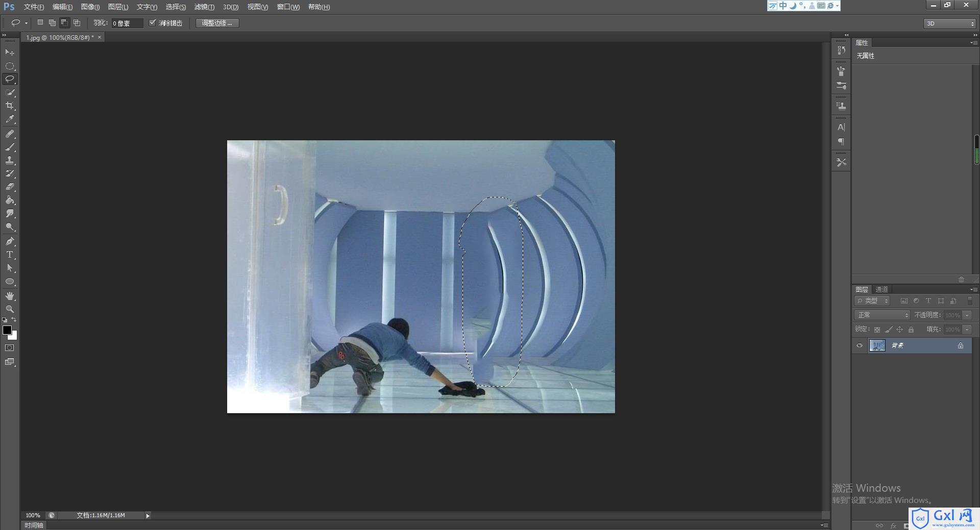This screenshot has width=980, height=530.
Task: Choose Subtract from selection mode
Action: (64, 22)
